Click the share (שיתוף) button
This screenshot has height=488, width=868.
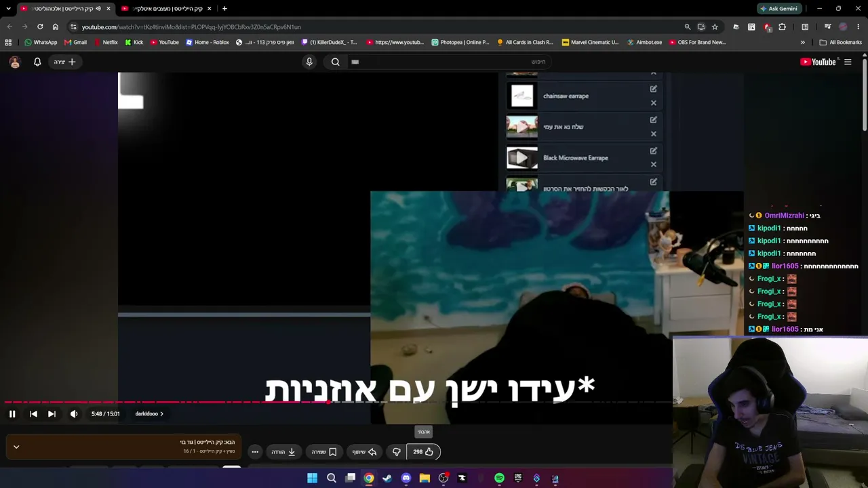(364, 452)
